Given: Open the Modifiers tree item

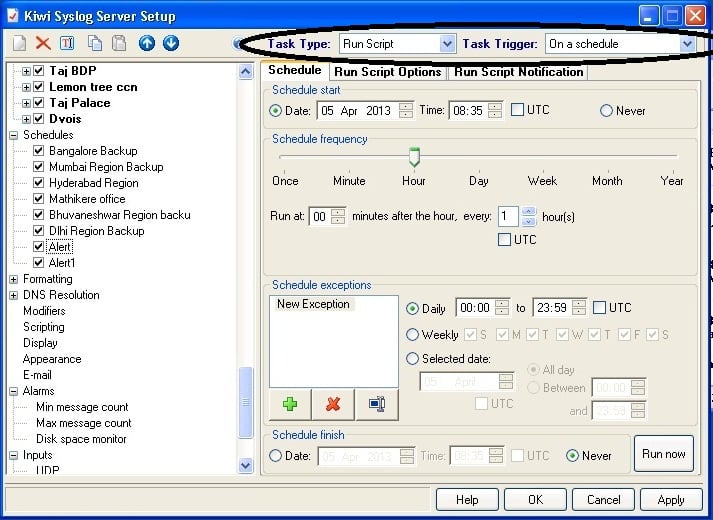Looking at the screenshot, I should [x=44, y=311].
